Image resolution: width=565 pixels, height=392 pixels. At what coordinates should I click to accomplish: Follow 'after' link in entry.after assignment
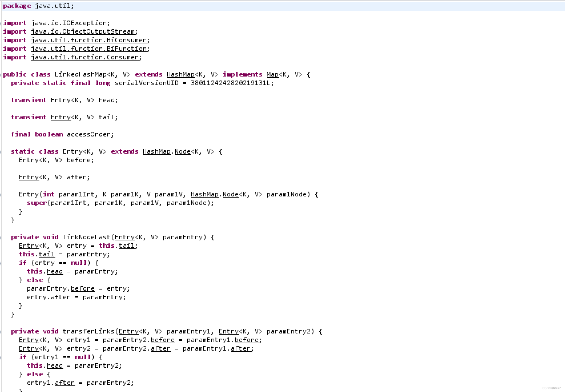point(61,297)
